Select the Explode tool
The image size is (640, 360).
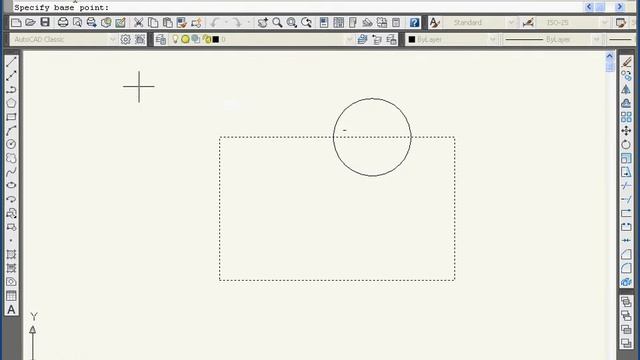pos(626,282)
